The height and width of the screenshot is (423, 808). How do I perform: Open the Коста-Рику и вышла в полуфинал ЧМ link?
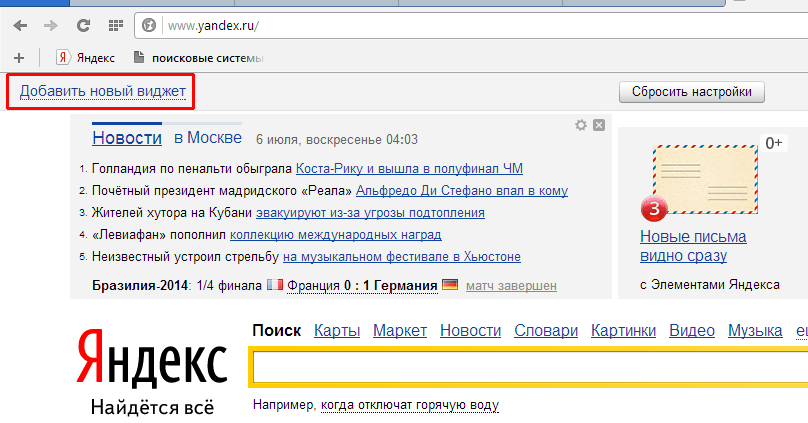point(409,168)
